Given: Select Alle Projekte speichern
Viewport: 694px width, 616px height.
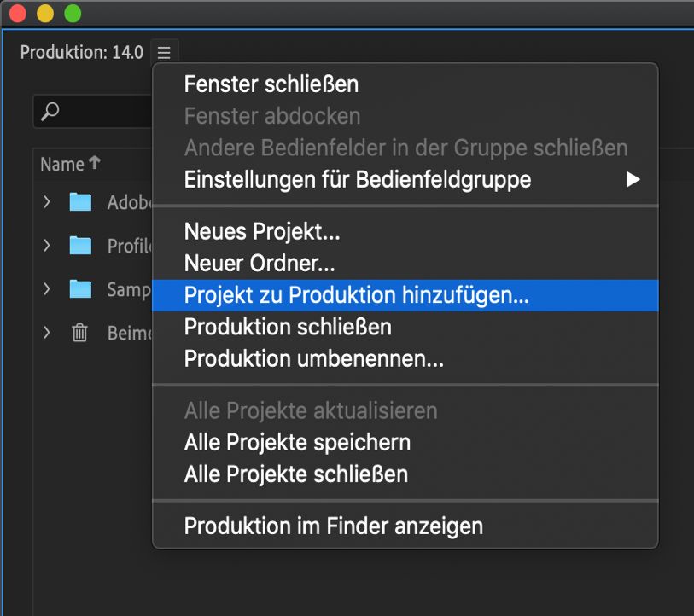Looking at the screenshot, I should (x=297, y=443).
